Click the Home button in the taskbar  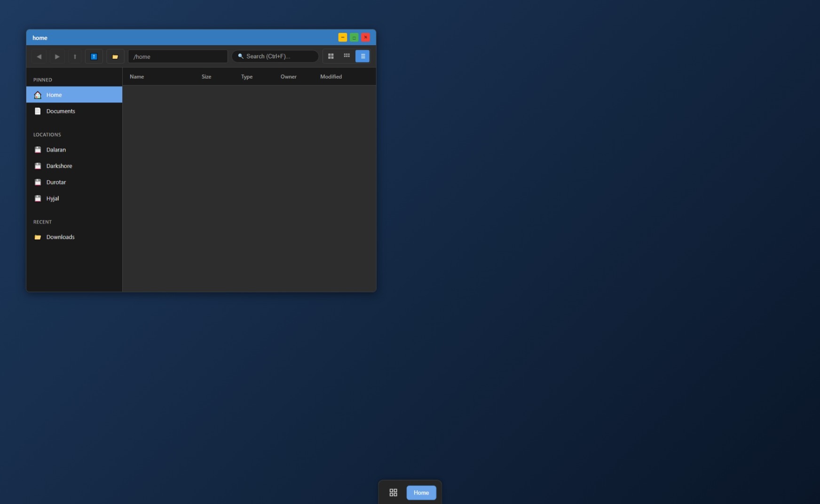click(x=421, y=492)
